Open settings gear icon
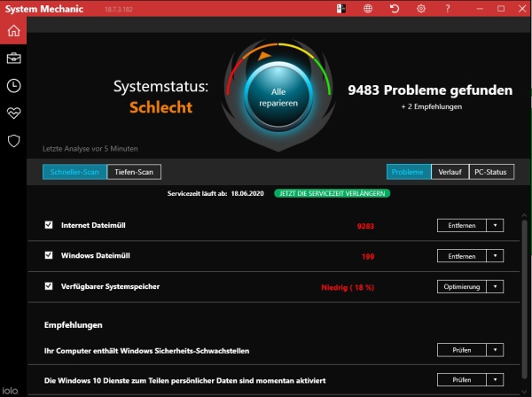532x397 pixels. click(x=421, y=9)
